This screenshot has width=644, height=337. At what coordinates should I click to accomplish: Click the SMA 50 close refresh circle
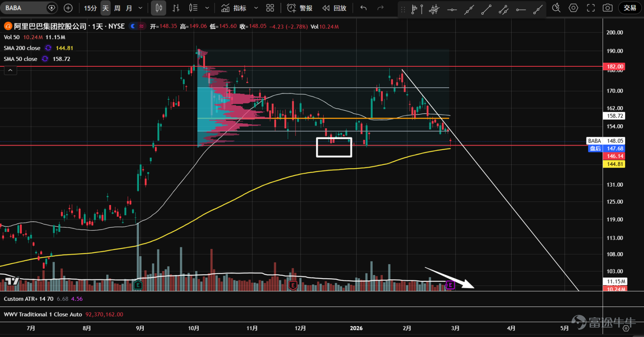45,59
